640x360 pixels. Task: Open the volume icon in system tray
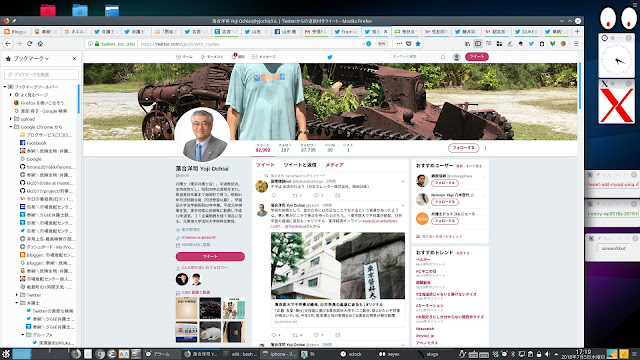(x=547, y=354)
